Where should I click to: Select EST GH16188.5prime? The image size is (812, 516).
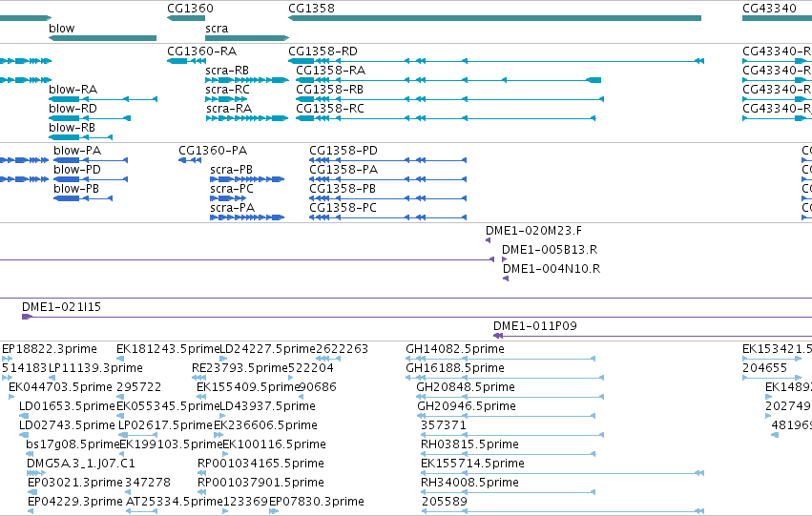click(505, 378)
